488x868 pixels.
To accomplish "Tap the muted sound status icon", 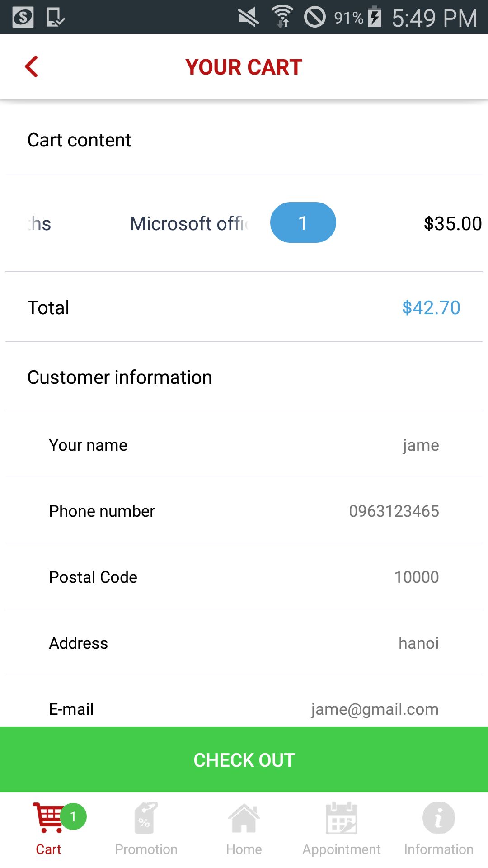I will tap(249, 17).
